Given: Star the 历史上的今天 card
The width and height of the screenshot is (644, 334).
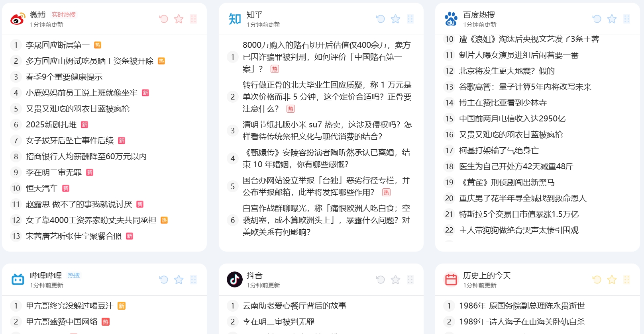Looking at the screenshot, I should 612,279.
